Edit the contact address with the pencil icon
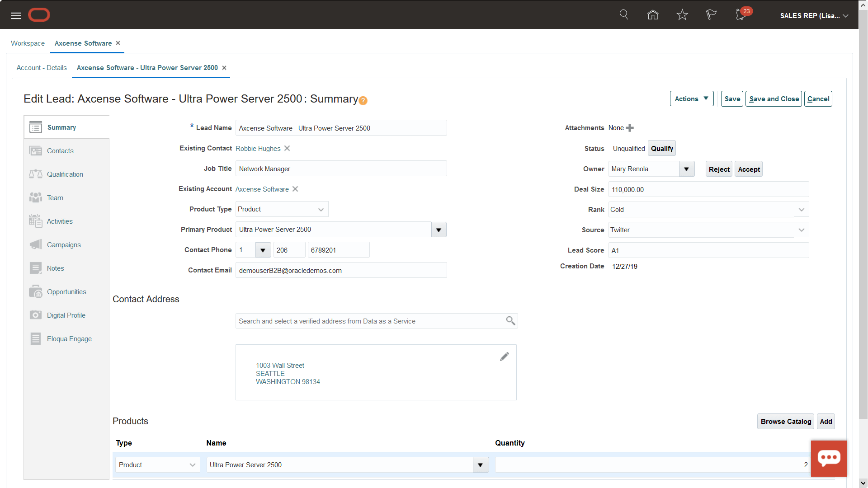 click(x=505, y=357)
